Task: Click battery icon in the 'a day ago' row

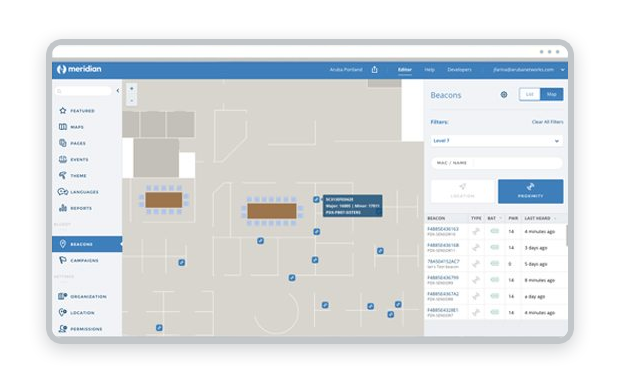Action: pyautogui.click(x=494, y=296)
